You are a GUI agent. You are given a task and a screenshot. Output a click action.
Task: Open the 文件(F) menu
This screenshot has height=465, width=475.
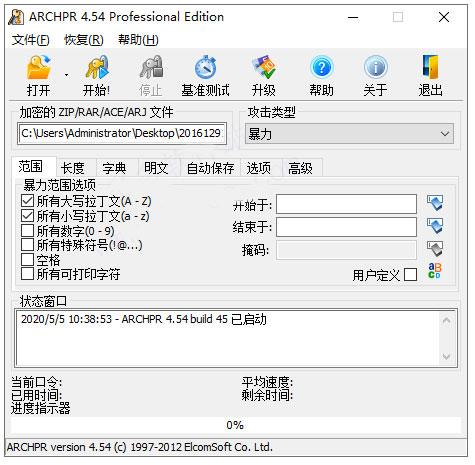coord(31,40)
